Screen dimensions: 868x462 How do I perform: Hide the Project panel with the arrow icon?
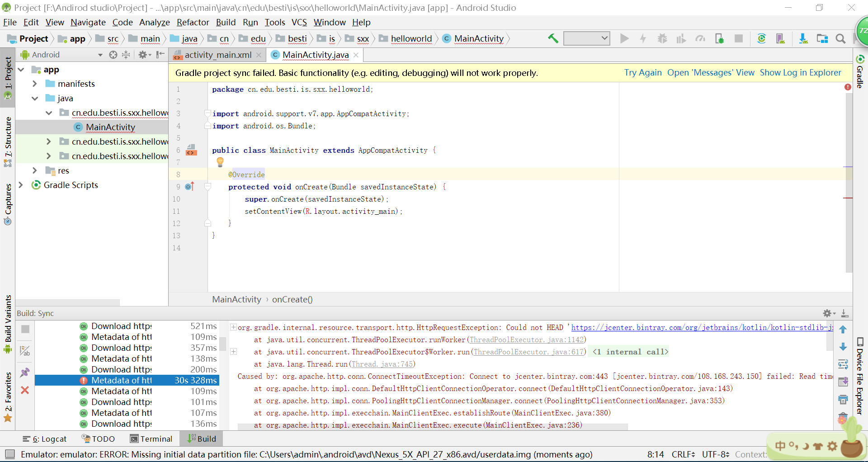[160, 55]
